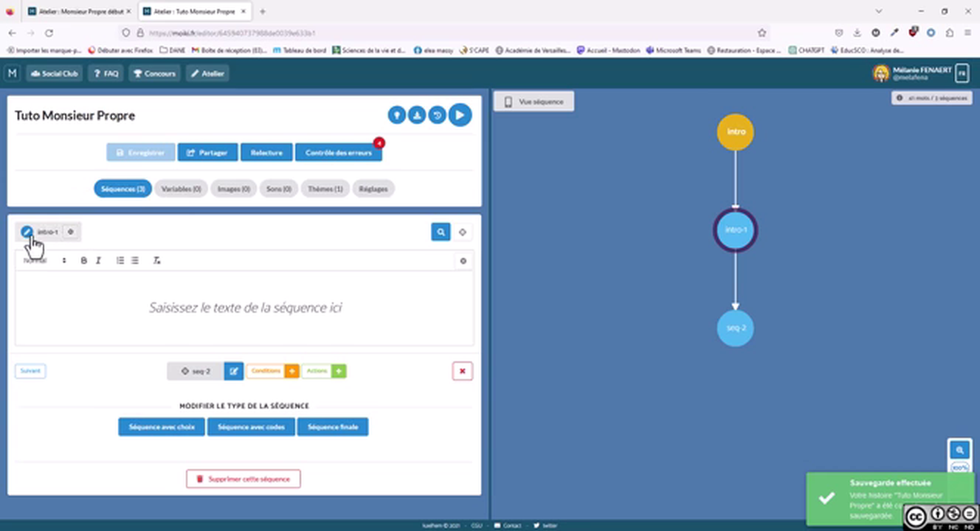Click the pencil icon next to intro-1
Screen dimensions: 980x531
27,232
